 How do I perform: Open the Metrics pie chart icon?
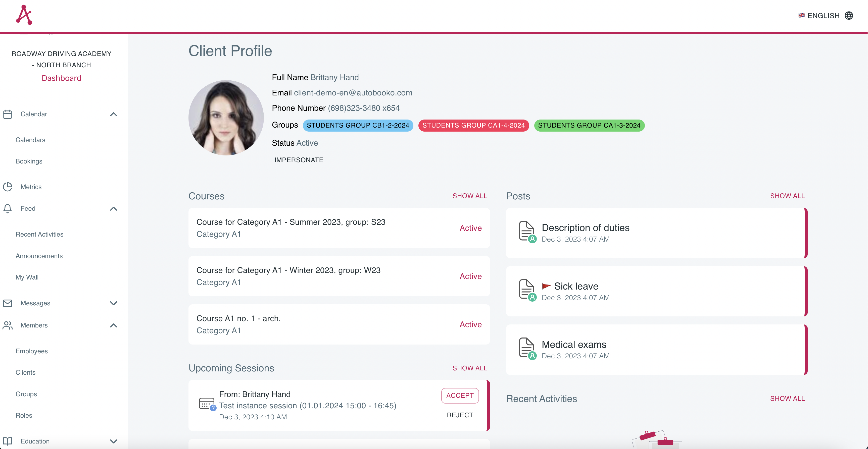pyautogui.click(x=8, y=187)
